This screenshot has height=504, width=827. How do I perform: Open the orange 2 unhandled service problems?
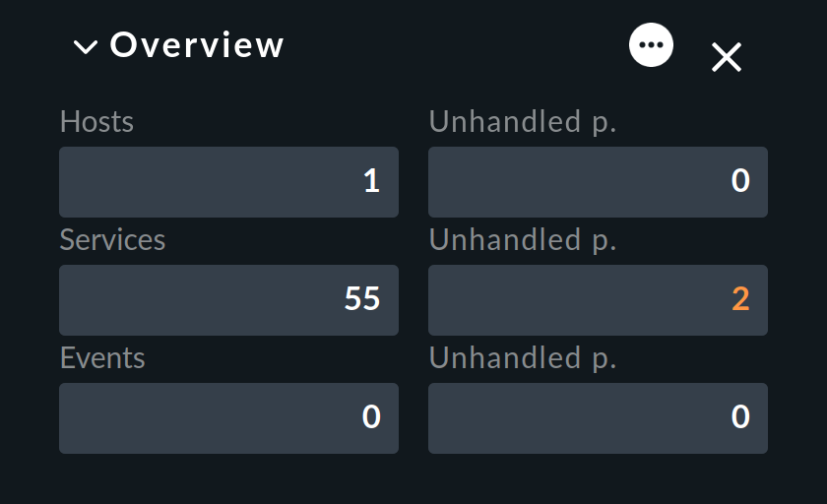tap(740, 299)
